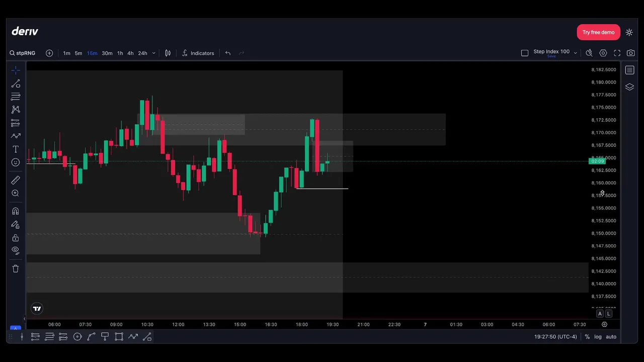Toggle logarithmic scale 'log'

click(x=598, y=337)
